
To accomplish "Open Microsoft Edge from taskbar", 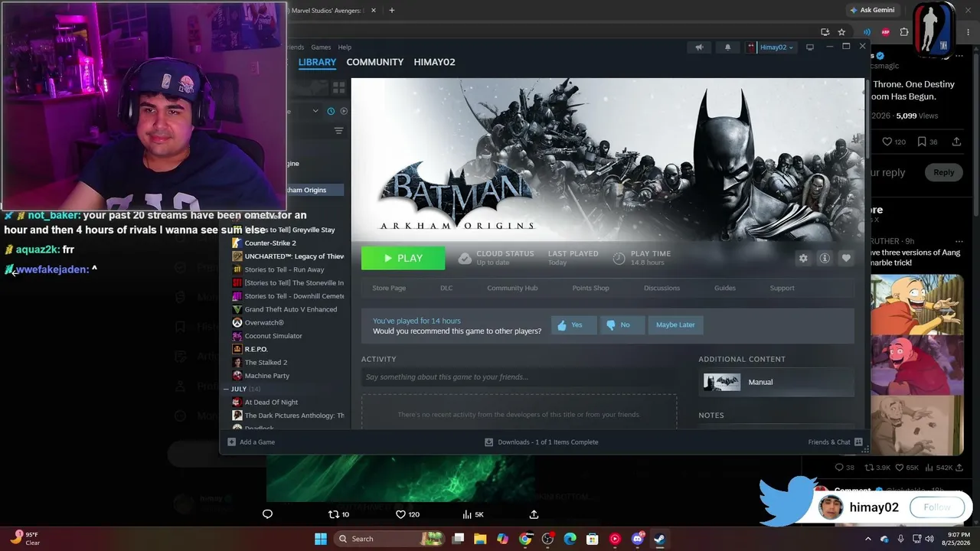I will click(x=570, y=539).
